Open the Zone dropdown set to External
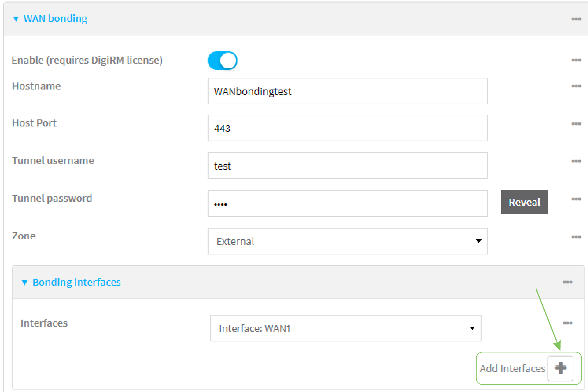Screen dimensions: 588x392 (x=347, y=241)
